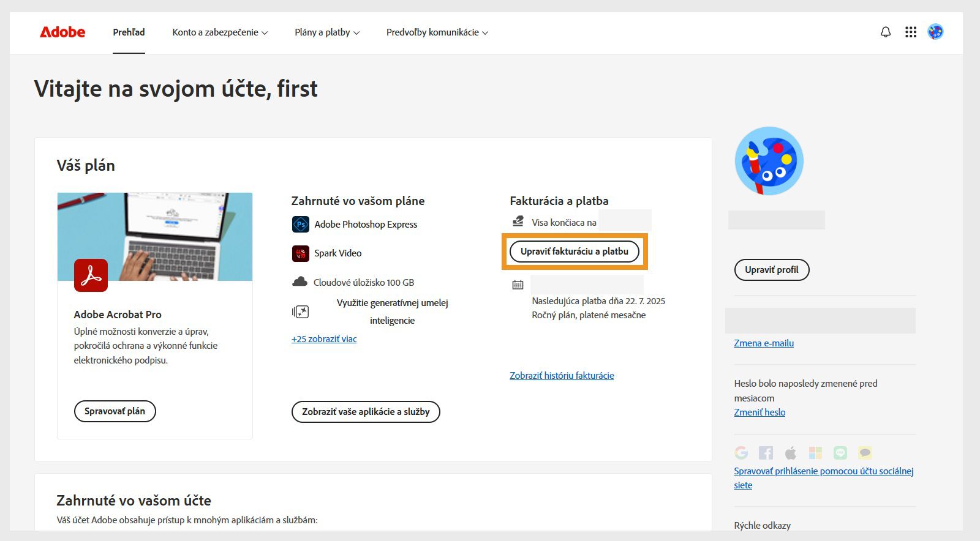
Task: Click the Adobe Photoshop Express icon
Action: click(x=301, y=225)
